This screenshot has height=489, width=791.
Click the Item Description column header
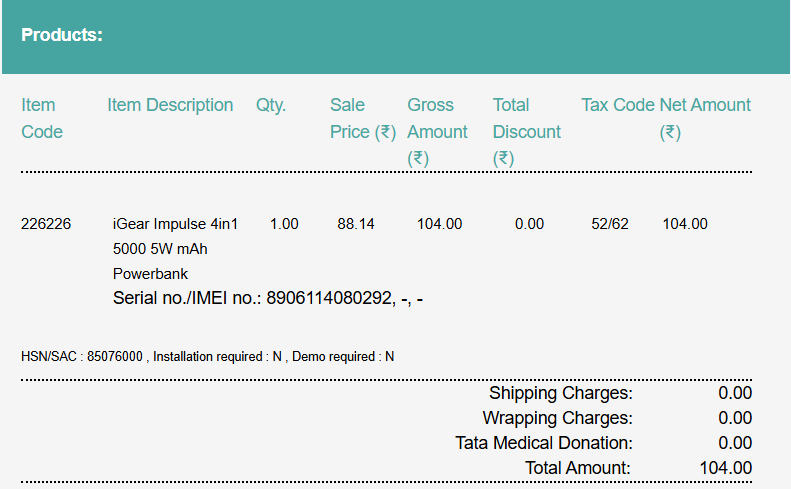(x=170, y=105)
